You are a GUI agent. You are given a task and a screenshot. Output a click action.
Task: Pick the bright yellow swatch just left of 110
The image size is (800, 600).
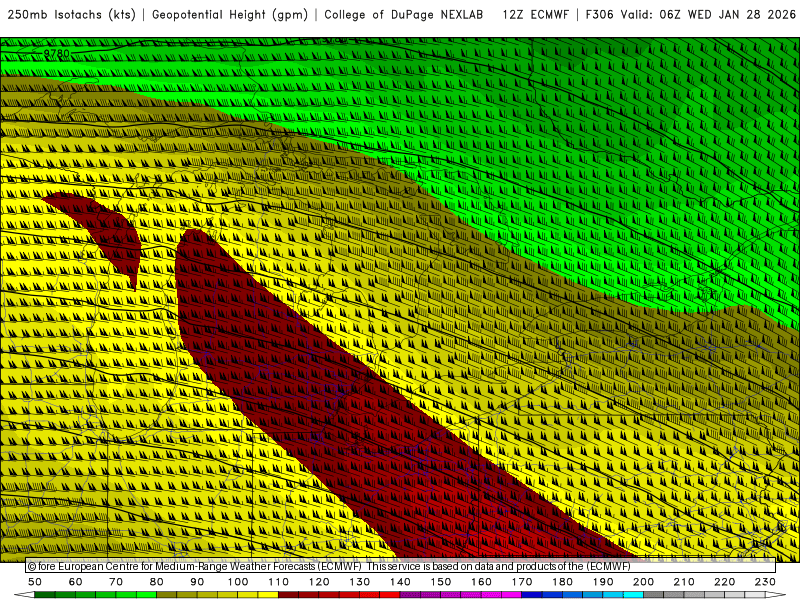[268, 594]
